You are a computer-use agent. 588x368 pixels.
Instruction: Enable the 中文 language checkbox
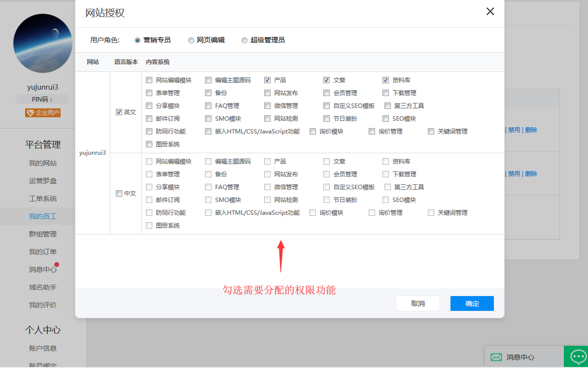119,193
